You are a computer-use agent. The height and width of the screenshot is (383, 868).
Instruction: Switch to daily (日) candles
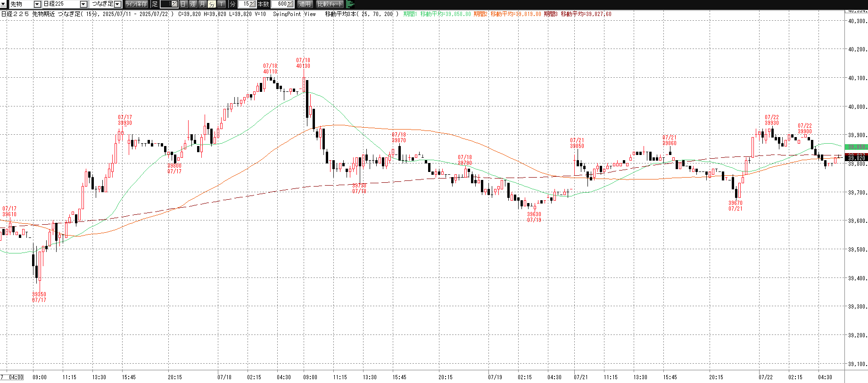(183, 4)
